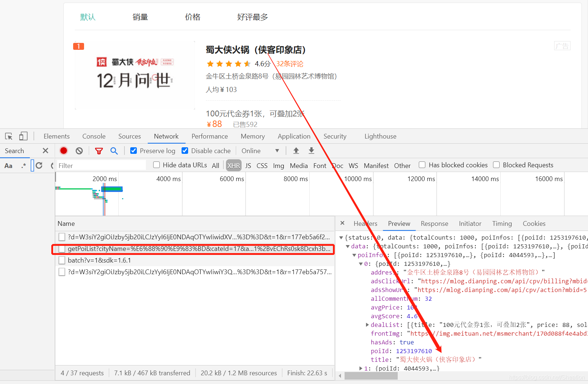Toggle regular expression .* search option
The height and width of the screenshot is (384, 588).
coord(24,166)
